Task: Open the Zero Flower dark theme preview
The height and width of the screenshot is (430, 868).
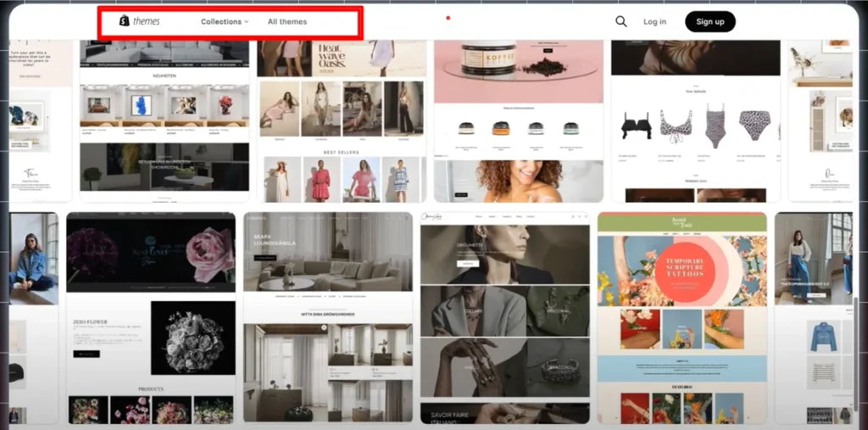Action: pyautogui.click(x=151, y=317)
